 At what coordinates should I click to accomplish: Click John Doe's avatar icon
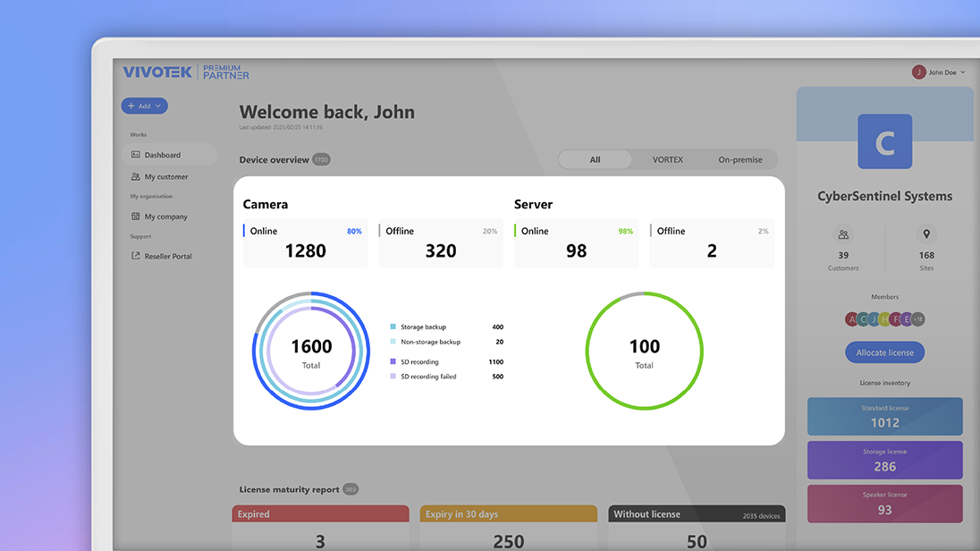[918, 72]
